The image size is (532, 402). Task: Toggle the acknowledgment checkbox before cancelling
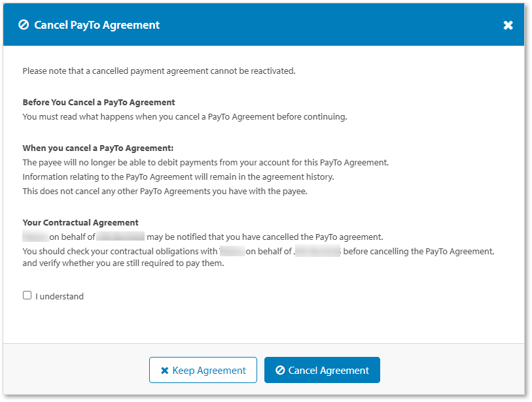[27, 295]
